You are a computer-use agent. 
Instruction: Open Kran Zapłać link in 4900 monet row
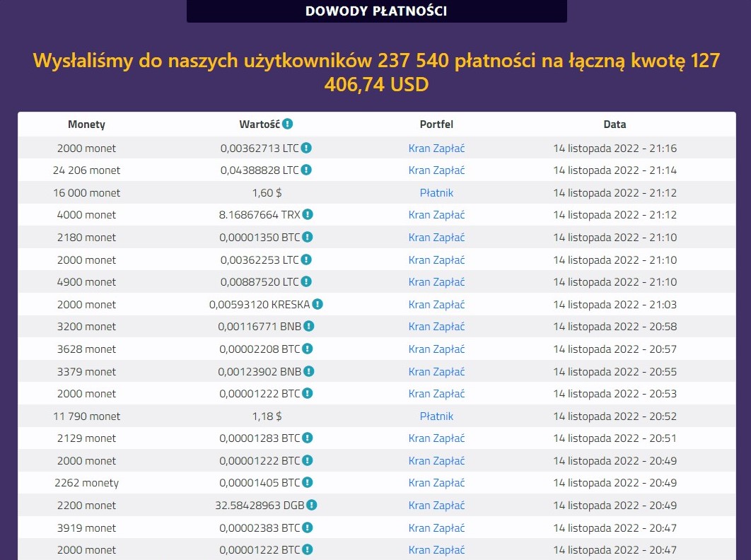(x=436, y=282)
